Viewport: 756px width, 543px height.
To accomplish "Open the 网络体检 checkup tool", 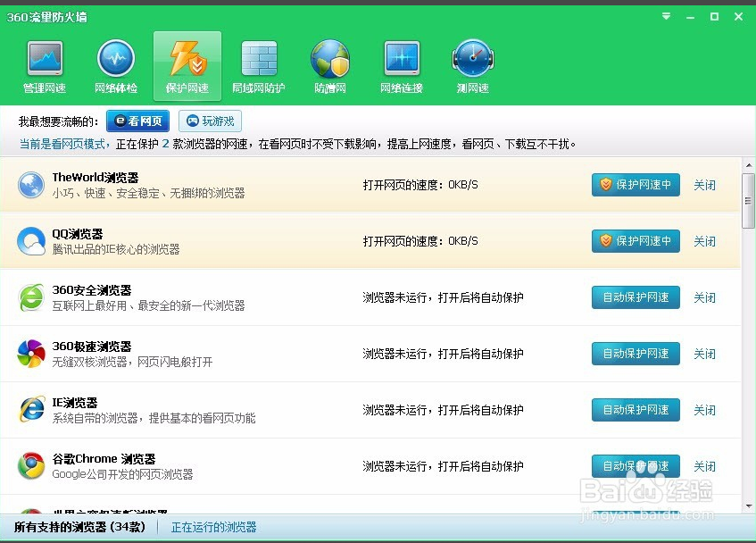I will pos(116,67).
